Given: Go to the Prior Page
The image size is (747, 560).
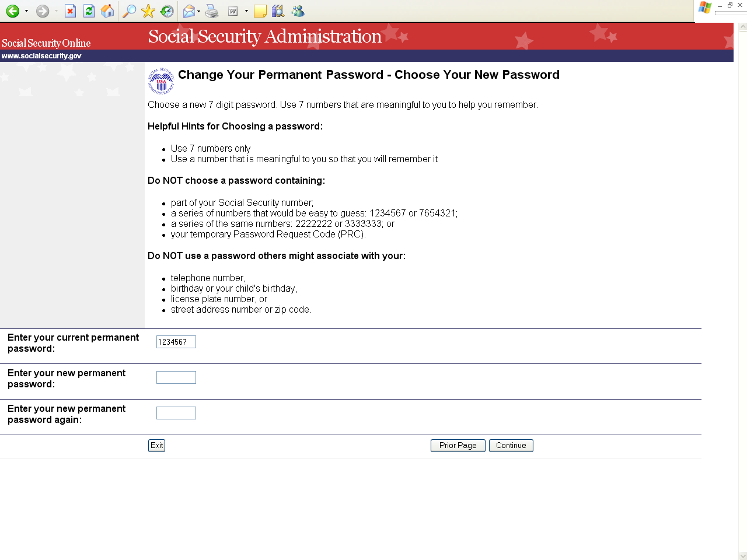Looking at the screenshot, I should (x=458, y=446).
